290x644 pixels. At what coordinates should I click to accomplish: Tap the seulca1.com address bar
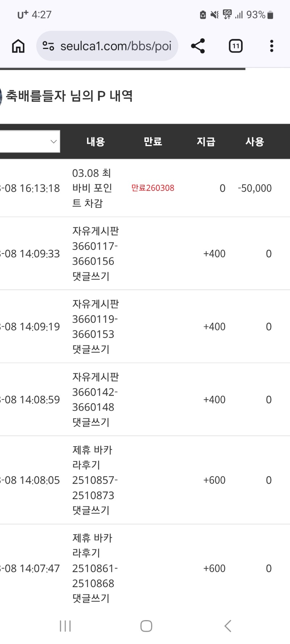(x=115, y=46)
